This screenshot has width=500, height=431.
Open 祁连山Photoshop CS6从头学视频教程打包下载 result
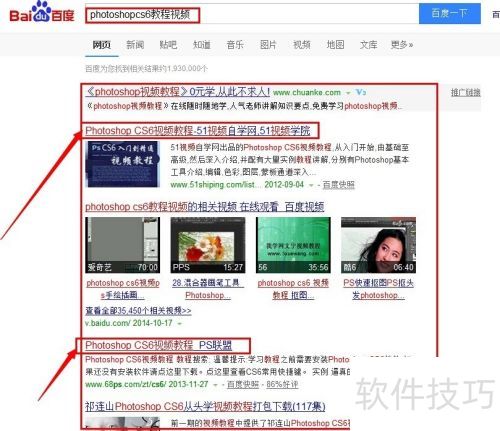(x=205, y=406)
